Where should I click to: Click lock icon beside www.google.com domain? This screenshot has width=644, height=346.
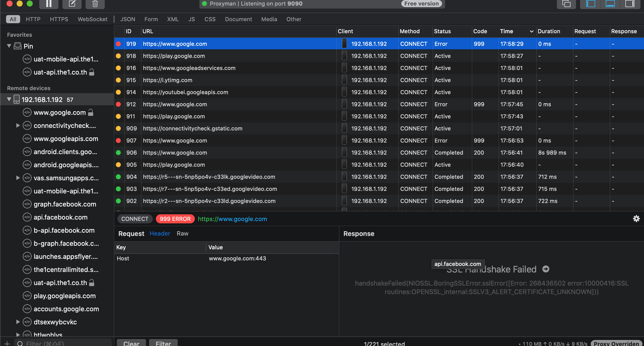pyautogui.click(x=91, y=112)
